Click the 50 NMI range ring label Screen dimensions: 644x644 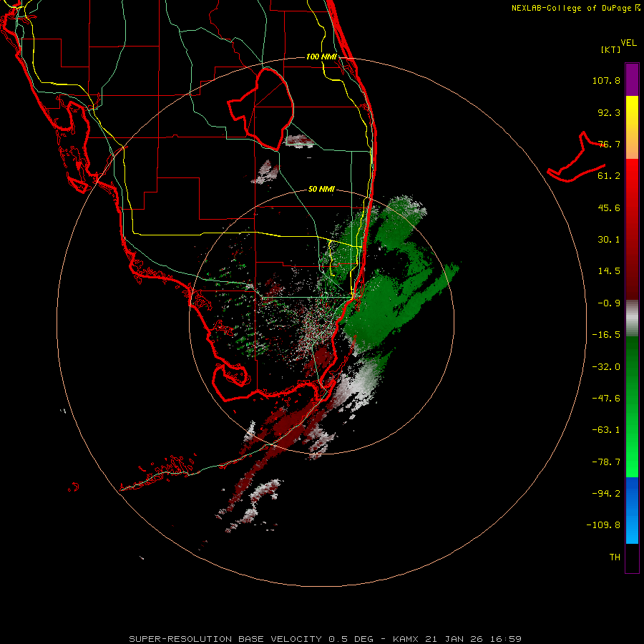point(321,190)
